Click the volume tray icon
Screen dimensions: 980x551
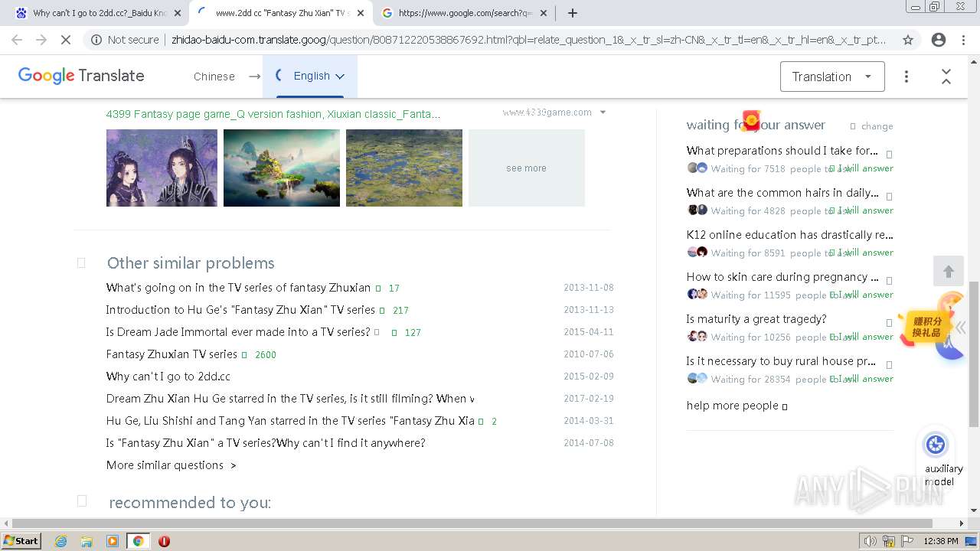[871, 541]
